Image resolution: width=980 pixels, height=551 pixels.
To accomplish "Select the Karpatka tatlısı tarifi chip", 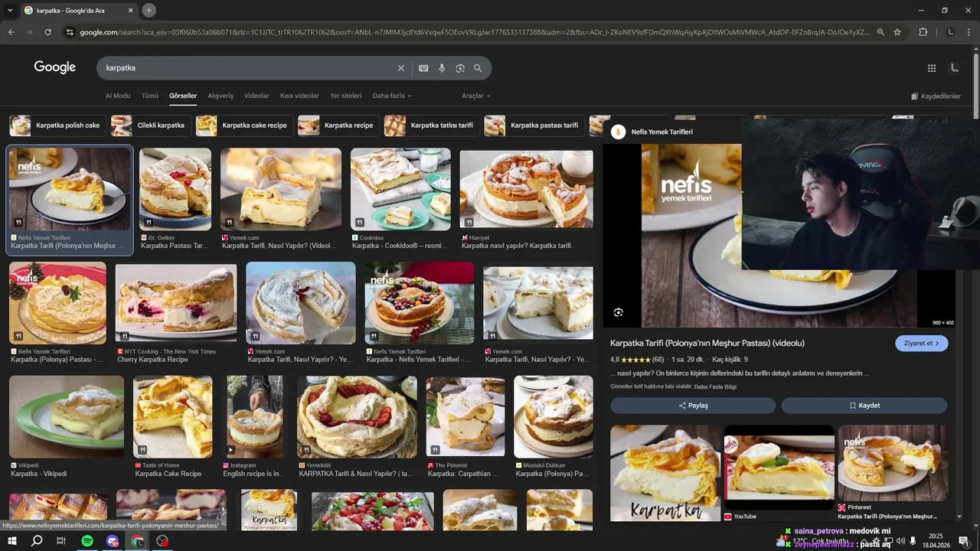I will 432,126.
